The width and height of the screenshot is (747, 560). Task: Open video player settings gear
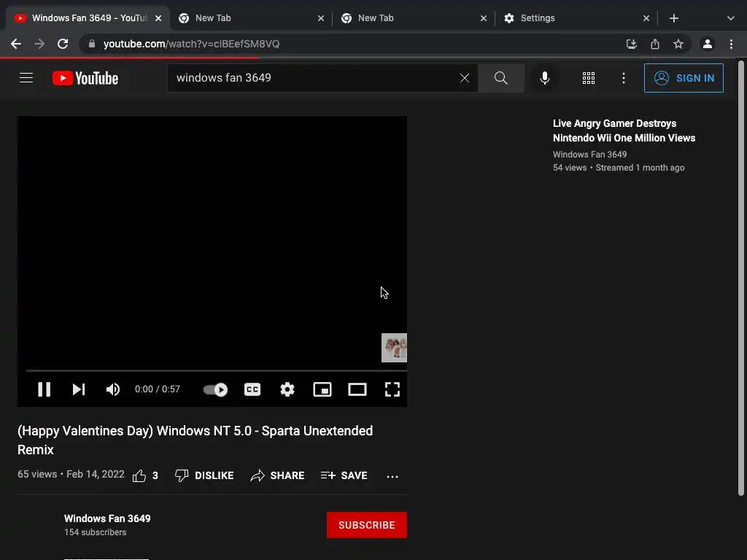(287, 389)
